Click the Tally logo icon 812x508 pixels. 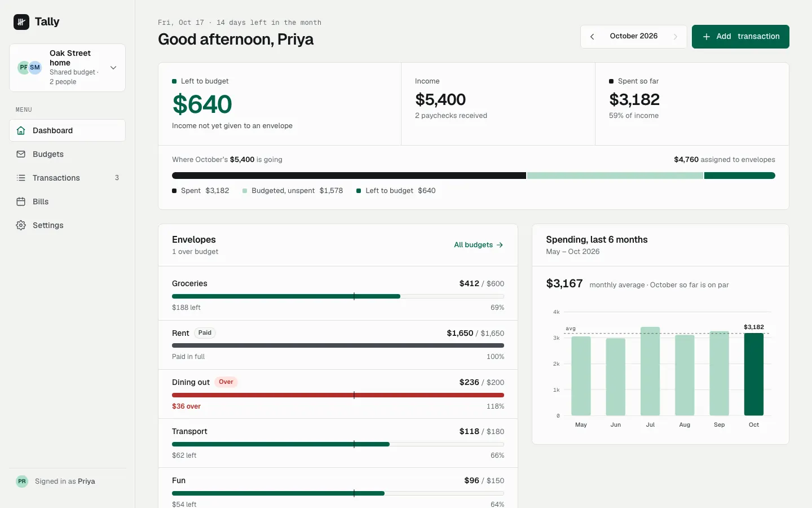[21, 22]
